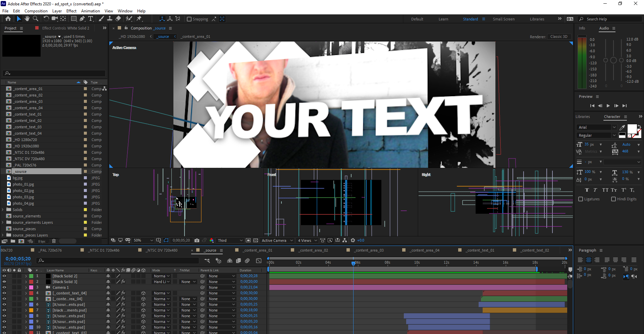Click the center audio level slider knob
The width and height of the screenshot is (644, 334).
[613, 60]
